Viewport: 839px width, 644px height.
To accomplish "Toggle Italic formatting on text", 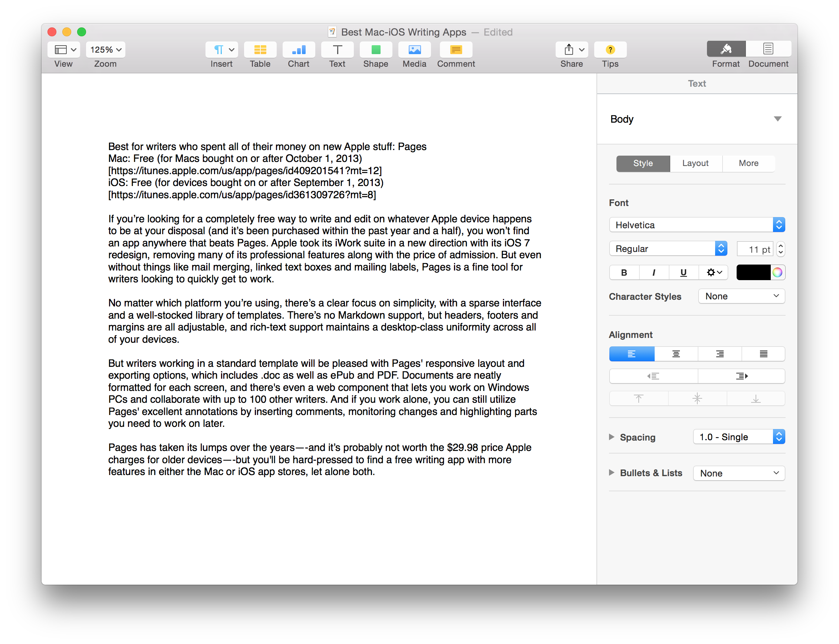I will click(x=654, y=270).
